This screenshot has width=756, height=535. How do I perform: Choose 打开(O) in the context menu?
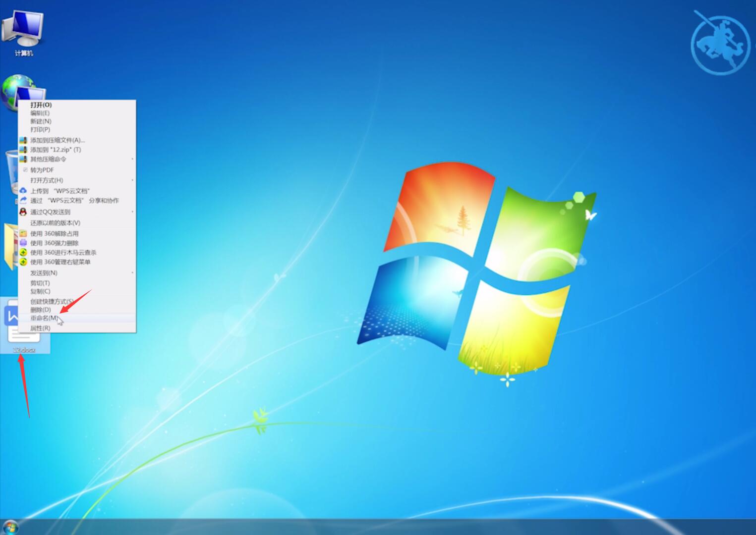(77, 105)
